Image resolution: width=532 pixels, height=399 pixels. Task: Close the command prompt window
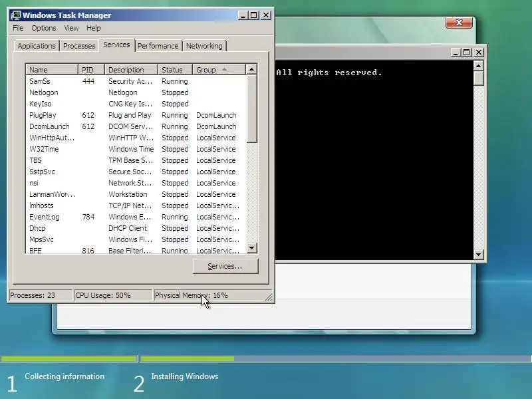point(478,53)
